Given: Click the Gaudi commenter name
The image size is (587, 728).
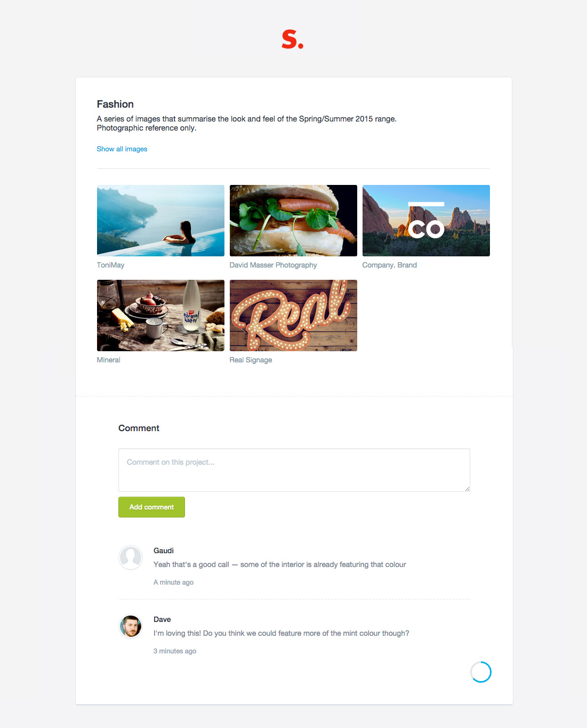Looking at the screenshot, I should 164,551.
